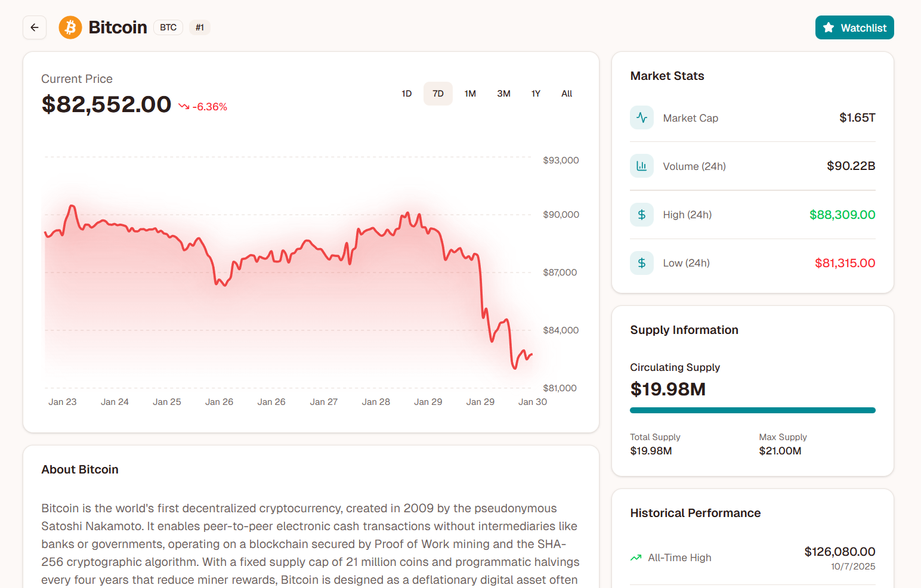Display the All time range
The height and width of the screenshot is (588, 921).
567,94
